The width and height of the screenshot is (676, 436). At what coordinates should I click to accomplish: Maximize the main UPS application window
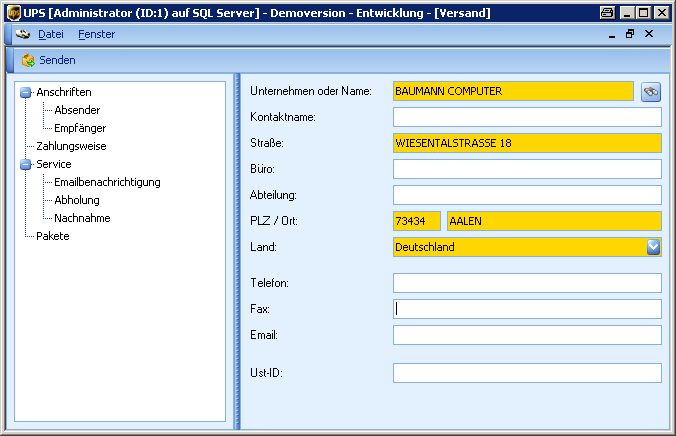click(x=643, y=13)
